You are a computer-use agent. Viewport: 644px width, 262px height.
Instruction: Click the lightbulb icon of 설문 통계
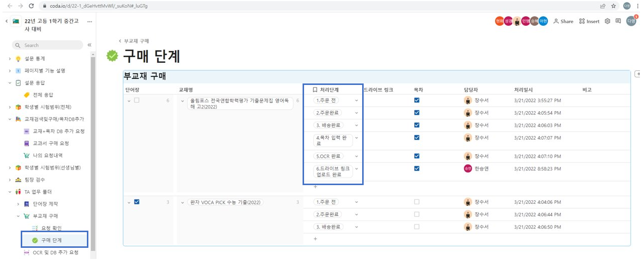(18, 59)
